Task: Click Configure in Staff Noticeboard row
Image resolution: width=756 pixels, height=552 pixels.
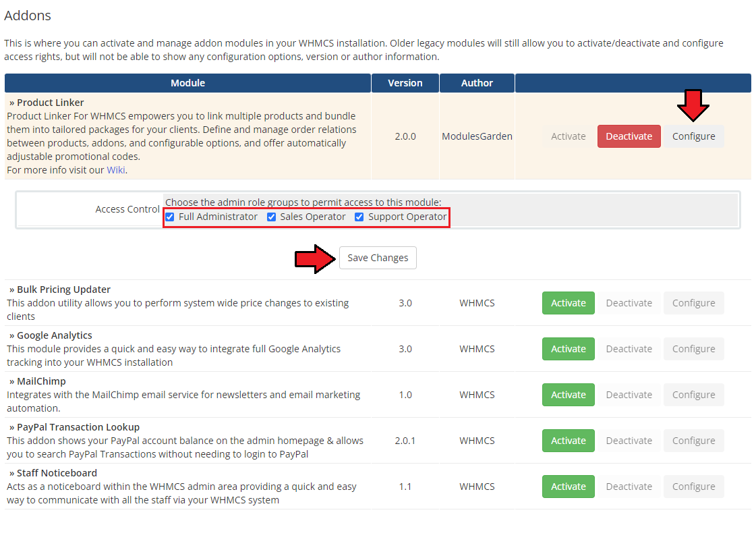Action: (693, 487)
